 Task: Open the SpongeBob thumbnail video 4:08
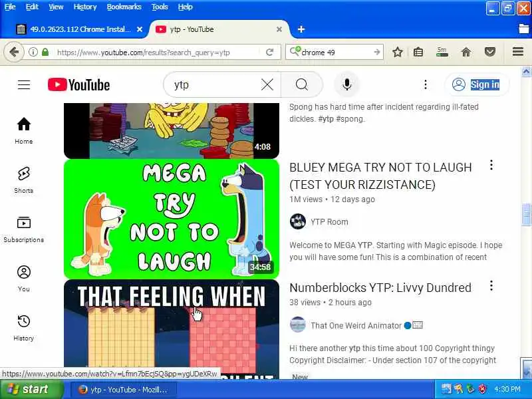(172, 130)
